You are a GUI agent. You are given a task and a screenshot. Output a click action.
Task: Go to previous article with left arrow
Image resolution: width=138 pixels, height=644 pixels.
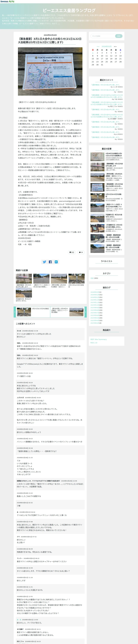click(15, 312)
